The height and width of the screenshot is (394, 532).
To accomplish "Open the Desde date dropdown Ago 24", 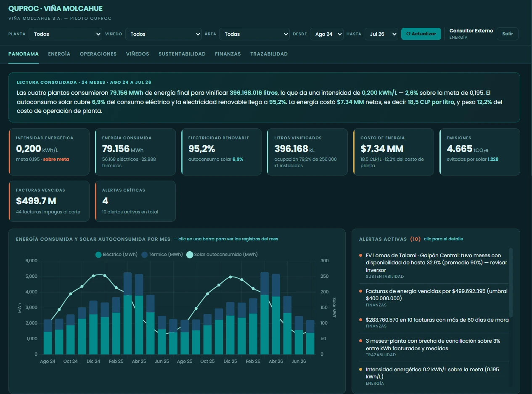I will point(327,34).
